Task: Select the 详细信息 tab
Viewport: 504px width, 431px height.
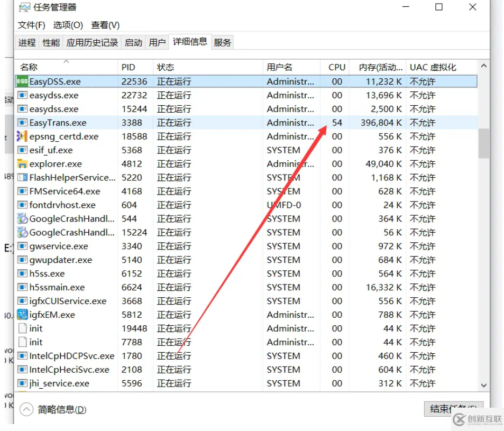Action: click(190, 42)
